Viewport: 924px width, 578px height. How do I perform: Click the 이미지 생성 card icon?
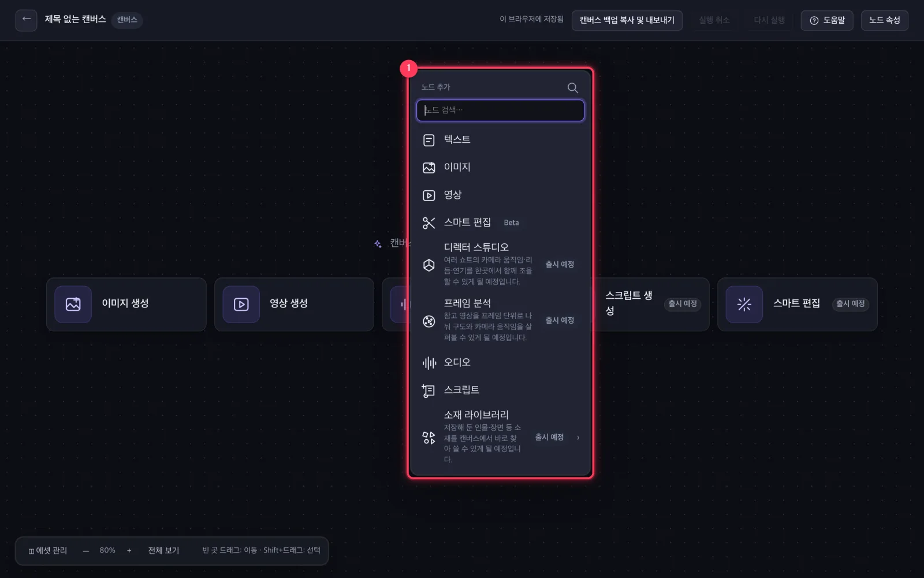[73, 304]
